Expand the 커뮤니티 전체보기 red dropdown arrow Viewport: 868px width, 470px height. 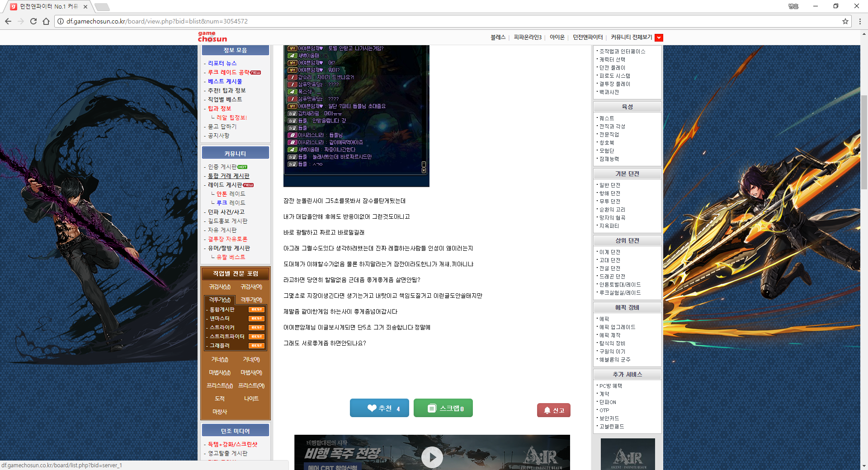[x=659, y=38]
